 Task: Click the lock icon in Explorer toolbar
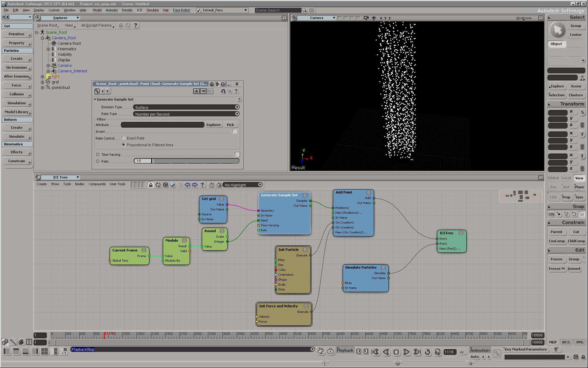pyautogui.click(x=121, y=25)
